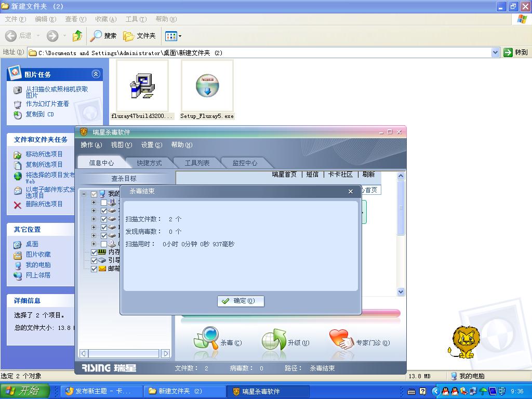Click the green umbrella tray icon
This screenshot has height=399, width=532.
[x=483, y=392]
